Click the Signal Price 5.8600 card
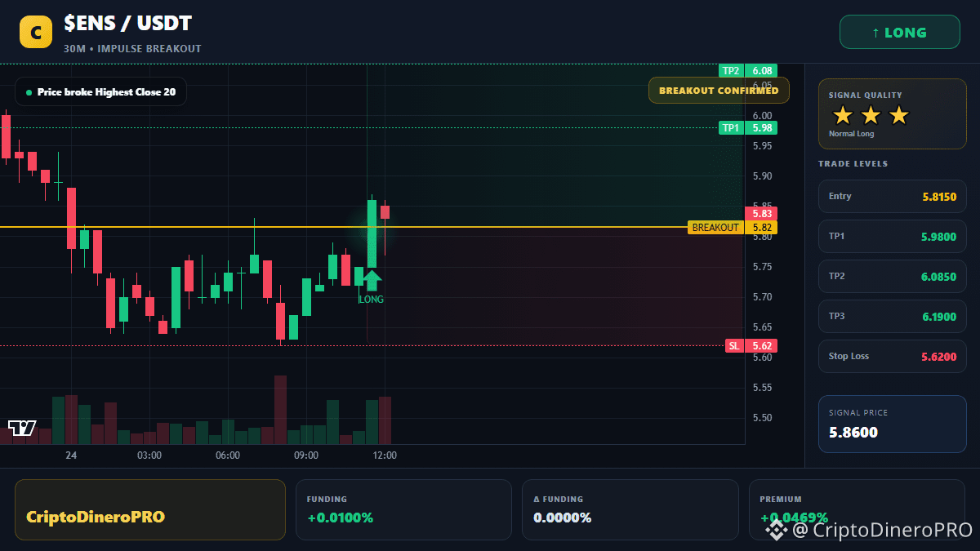The image size is (980, 551). (x=892, y=424)
